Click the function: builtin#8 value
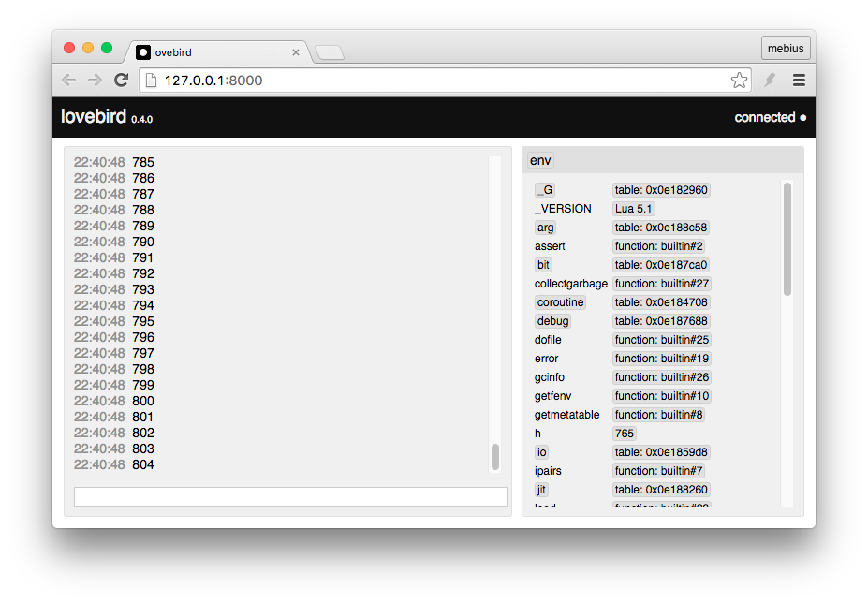 (659, 415)
